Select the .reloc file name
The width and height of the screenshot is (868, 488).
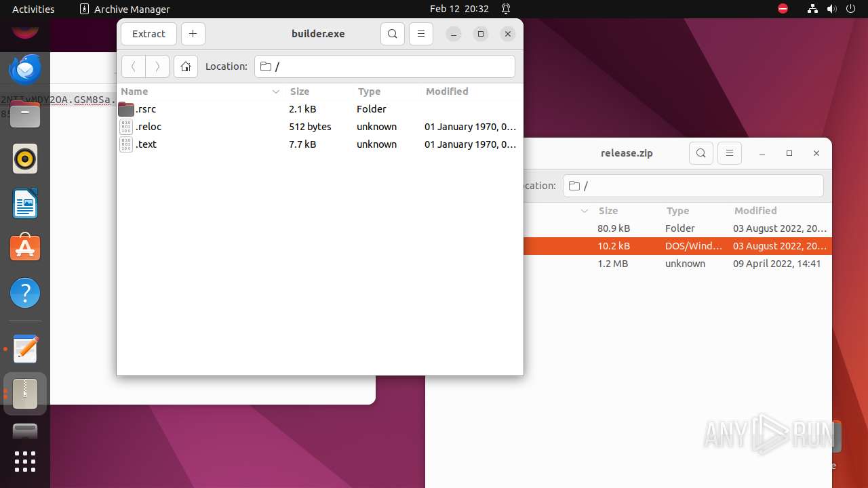tap(149, 127)
